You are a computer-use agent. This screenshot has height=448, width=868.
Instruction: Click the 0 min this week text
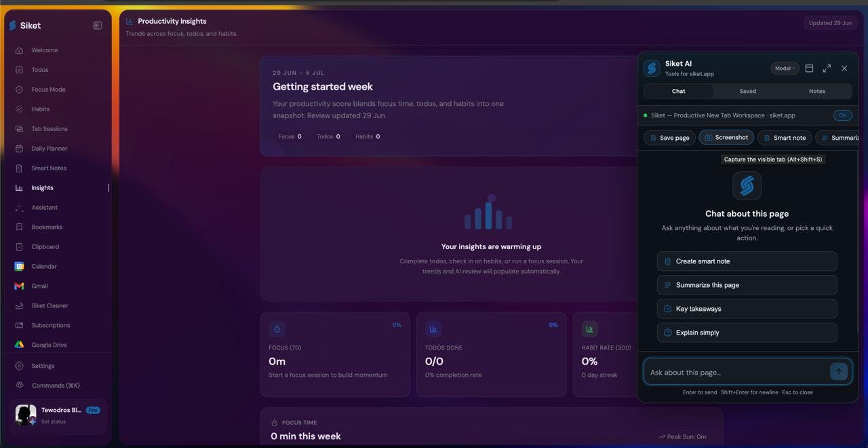pyautogui.click(x=306, y=436)
